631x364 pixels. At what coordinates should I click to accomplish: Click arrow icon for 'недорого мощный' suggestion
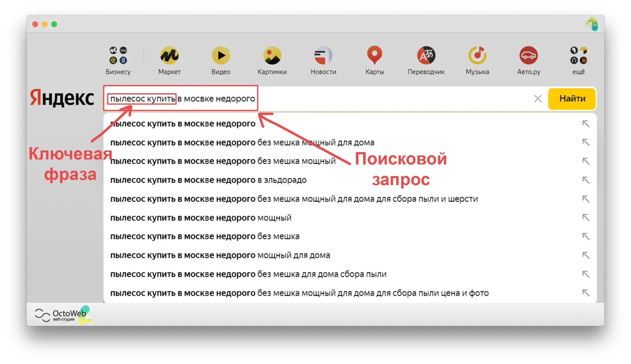pos(586,218)
